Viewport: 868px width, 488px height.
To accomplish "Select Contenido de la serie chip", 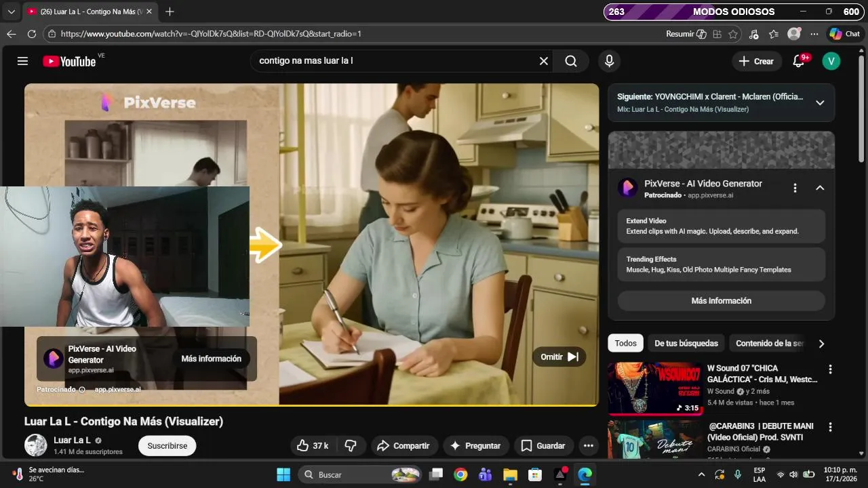I will click(x=769, y=344).
